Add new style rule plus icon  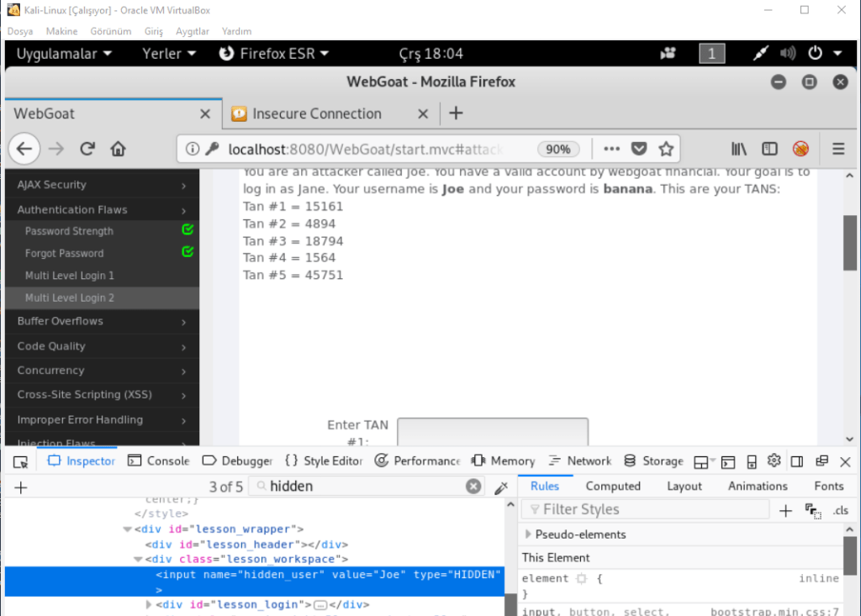pos(785,510)
